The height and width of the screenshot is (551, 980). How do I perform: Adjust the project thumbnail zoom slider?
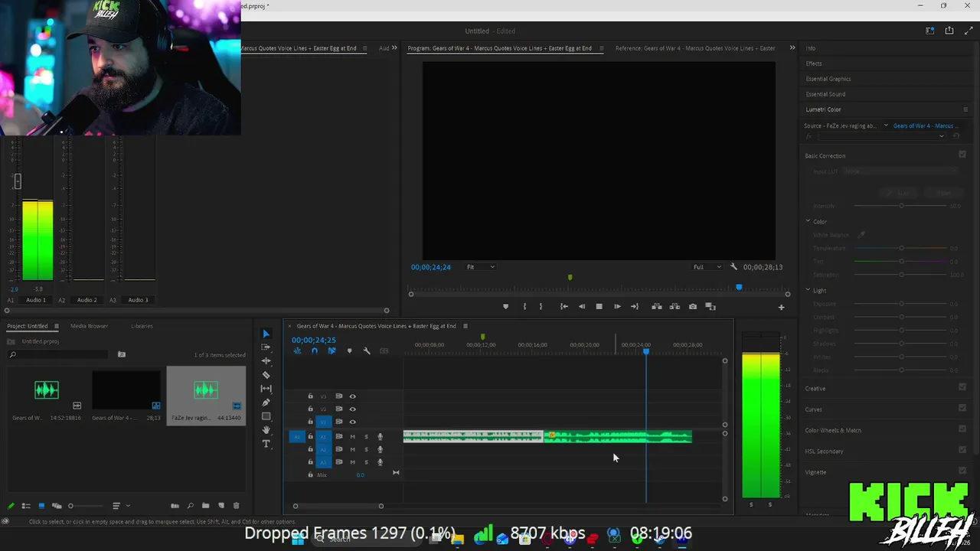coord(86,506)
